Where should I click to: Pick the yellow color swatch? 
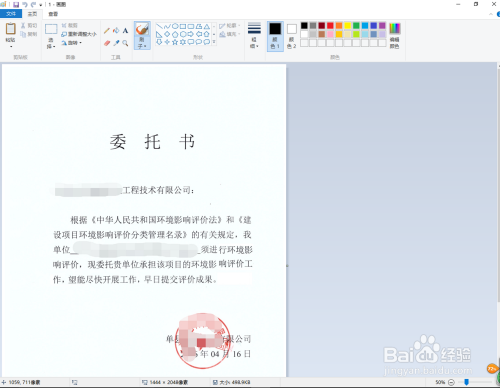[348, 26]
